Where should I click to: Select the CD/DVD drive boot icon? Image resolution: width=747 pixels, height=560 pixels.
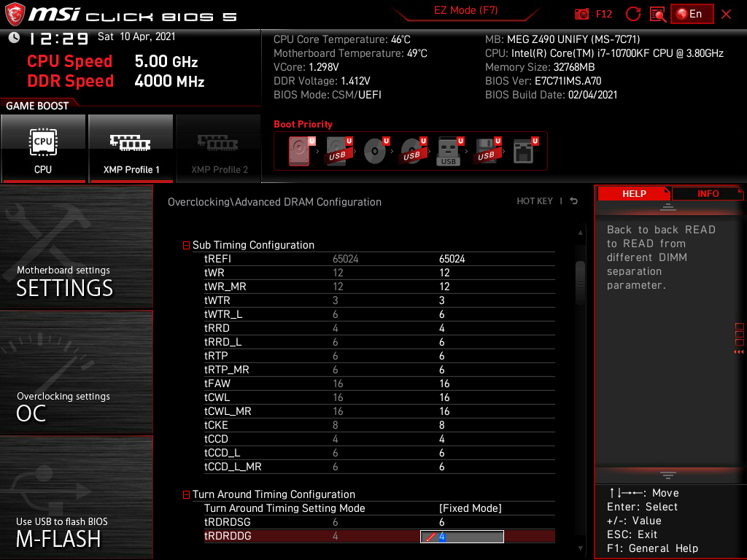(376, 151)
